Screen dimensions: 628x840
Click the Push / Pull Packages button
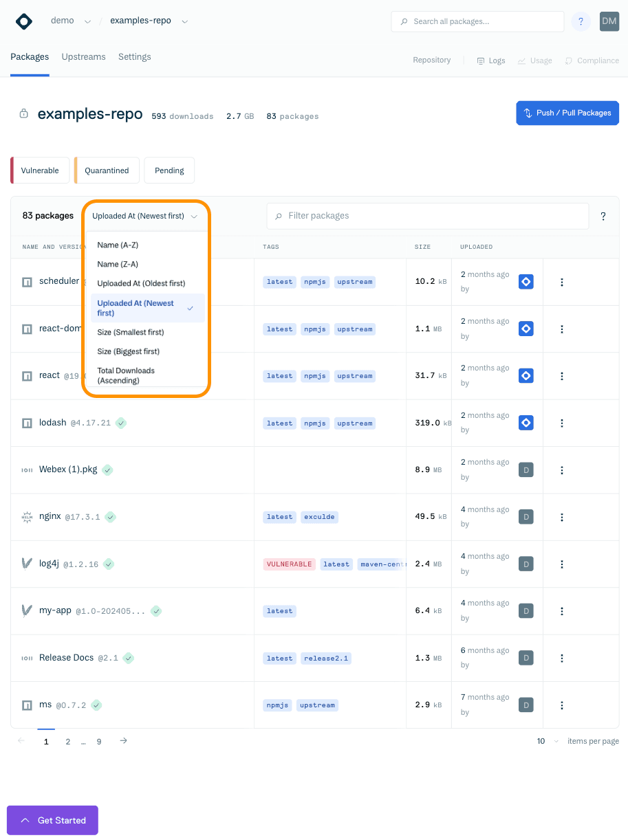[x=567, y=113]
